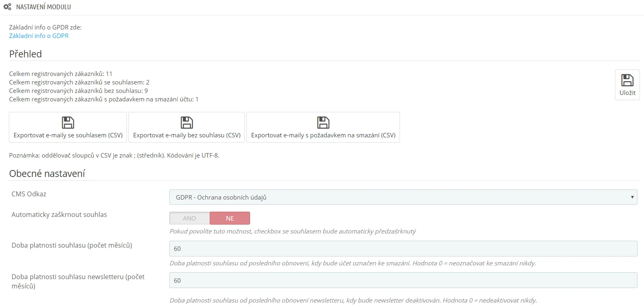The height and width of the screenshot is (307, 644).
Task: Enable ANO for Automaticky zaškrtnout souhlas
Action: pyautogui.click(x=189, y=218)
